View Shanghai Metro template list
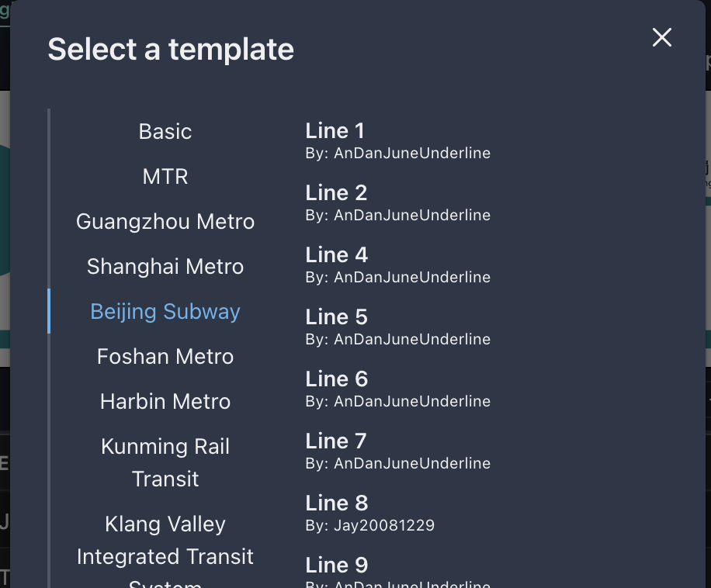 pos(165,266)
